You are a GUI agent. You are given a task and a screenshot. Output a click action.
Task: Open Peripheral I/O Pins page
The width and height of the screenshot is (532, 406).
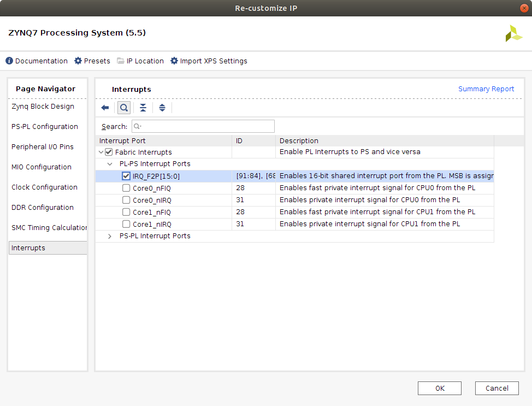(43, 146)
